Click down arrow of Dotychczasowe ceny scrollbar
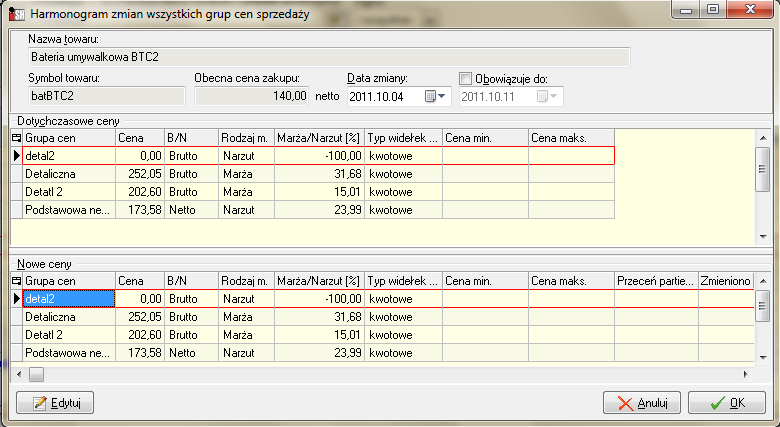 pos(763,237)
